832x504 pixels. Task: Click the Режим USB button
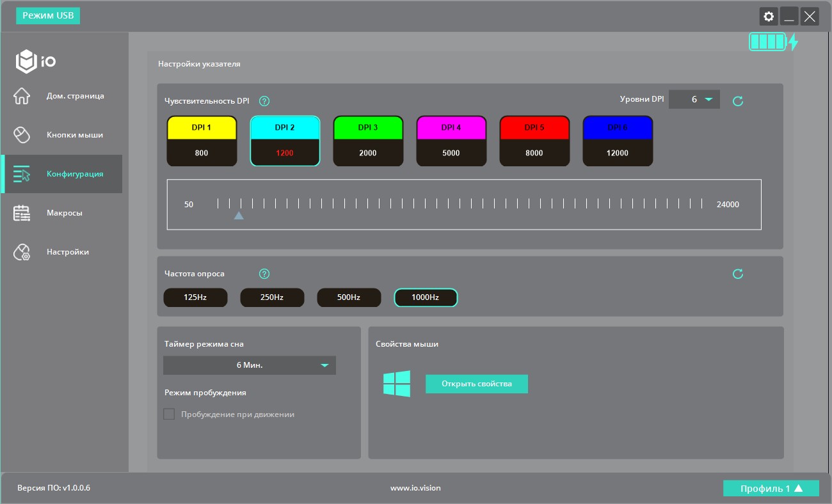point(48,16)
